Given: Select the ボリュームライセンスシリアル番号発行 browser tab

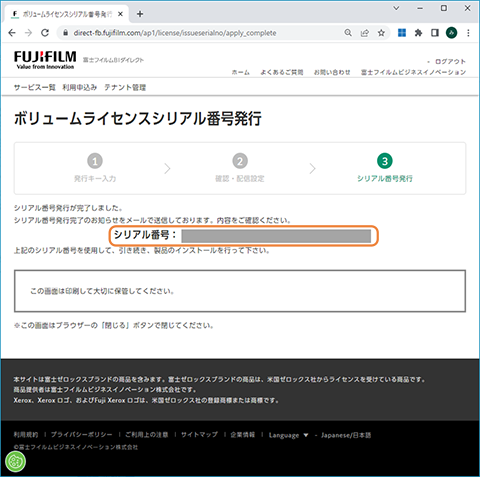Looking at the screenshot, I should coord(67,14).
